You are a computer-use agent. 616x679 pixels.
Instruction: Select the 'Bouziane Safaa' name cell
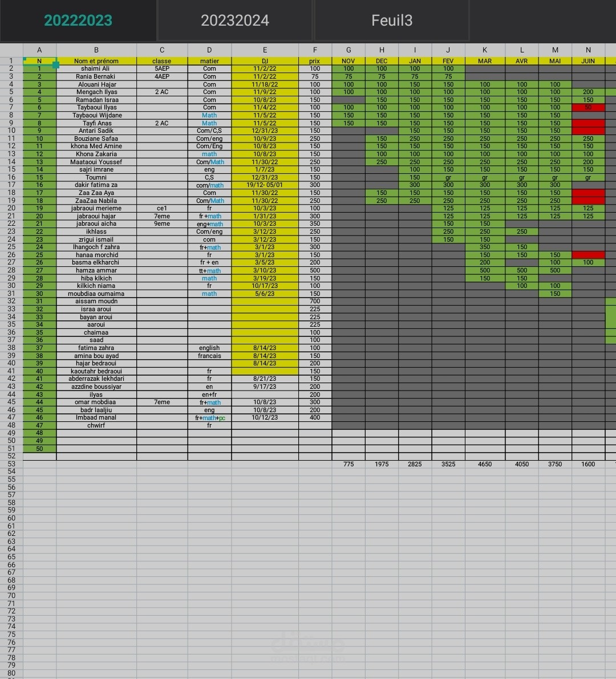(96, 139)
